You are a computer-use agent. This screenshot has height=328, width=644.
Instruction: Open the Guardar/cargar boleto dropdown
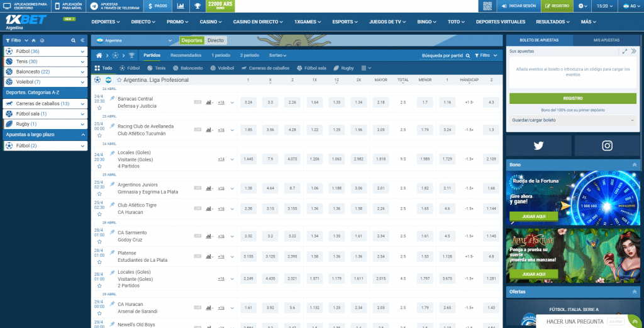(573, 120)
